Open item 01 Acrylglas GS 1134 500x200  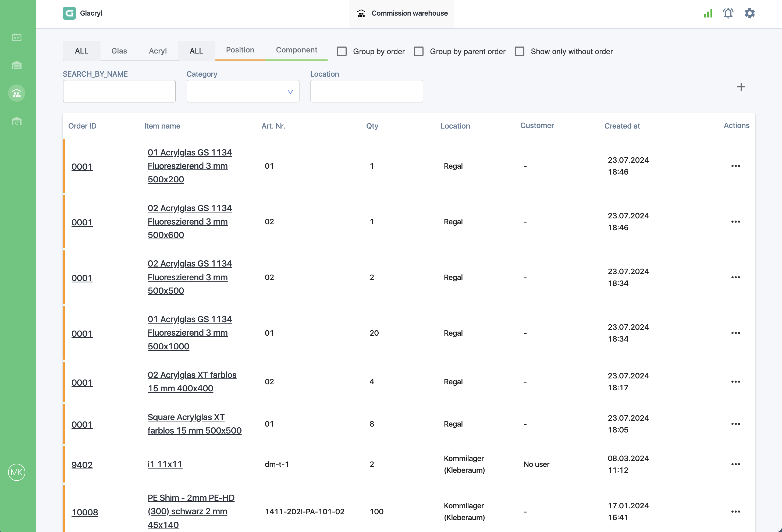point(190,166)
